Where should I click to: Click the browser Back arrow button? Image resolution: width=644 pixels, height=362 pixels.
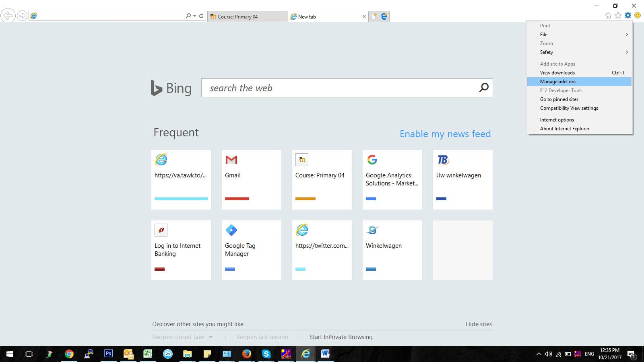click(x=8, y=16)
